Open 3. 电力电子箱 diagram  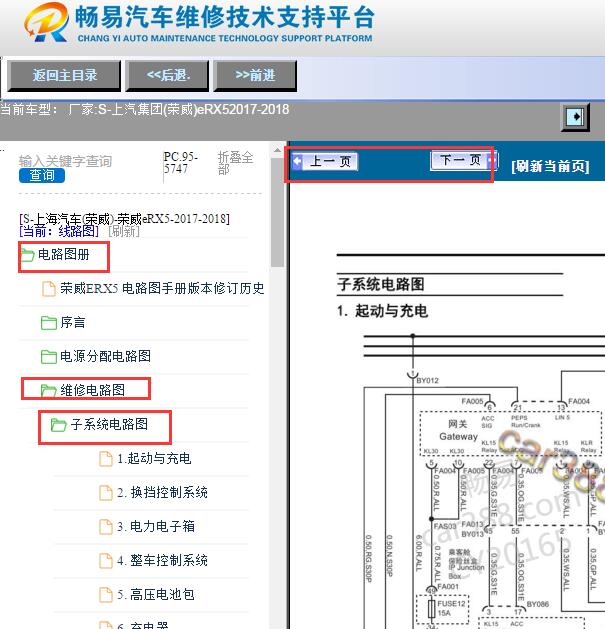coord(156,526)
